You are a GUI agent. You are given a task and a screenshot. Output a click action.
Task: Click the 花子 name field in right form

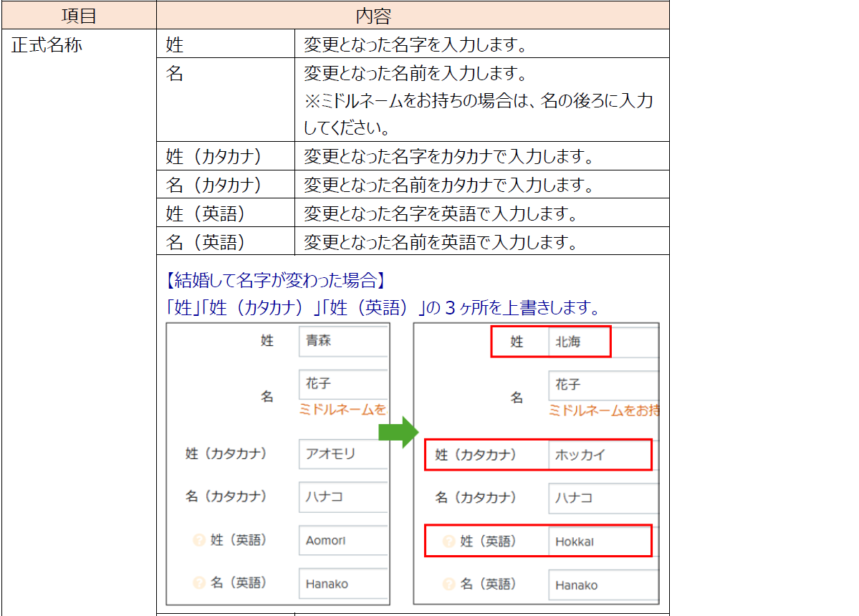click(603, 385)
